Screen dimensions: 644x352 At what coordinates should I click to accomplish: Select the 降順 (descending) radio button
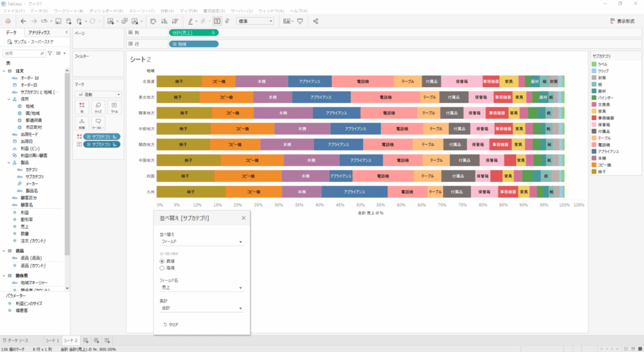click(x=162, y=268)
